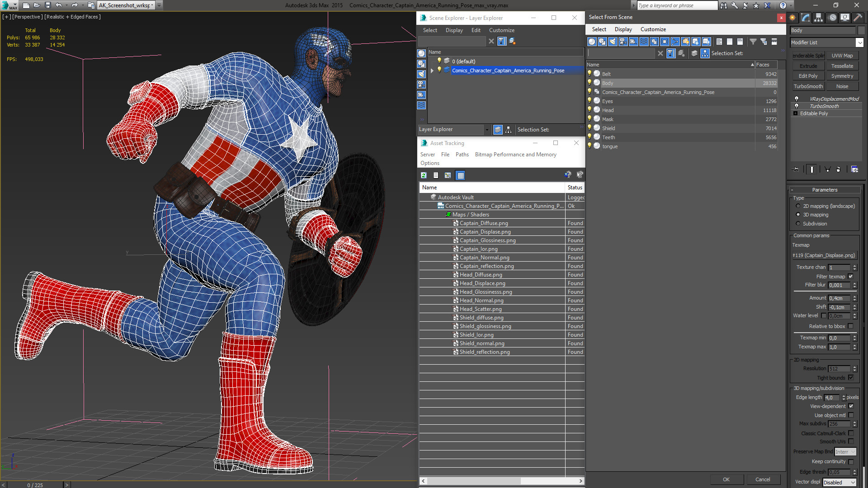
Task: Expand Comics_Character_Captain_America_Running_Pose layer arrow
Action: [432, 70]
